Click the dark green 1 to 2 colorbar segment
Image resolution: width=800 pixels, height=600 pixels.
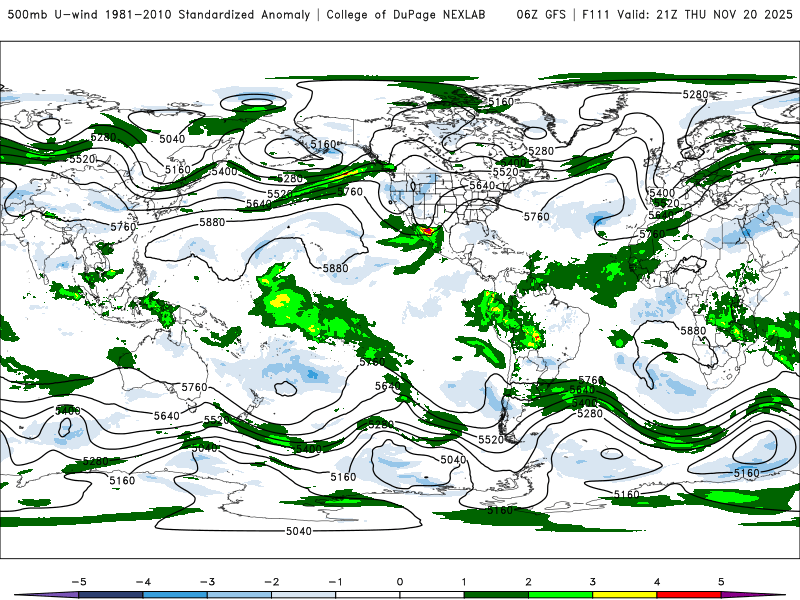(x=496, y=595)
